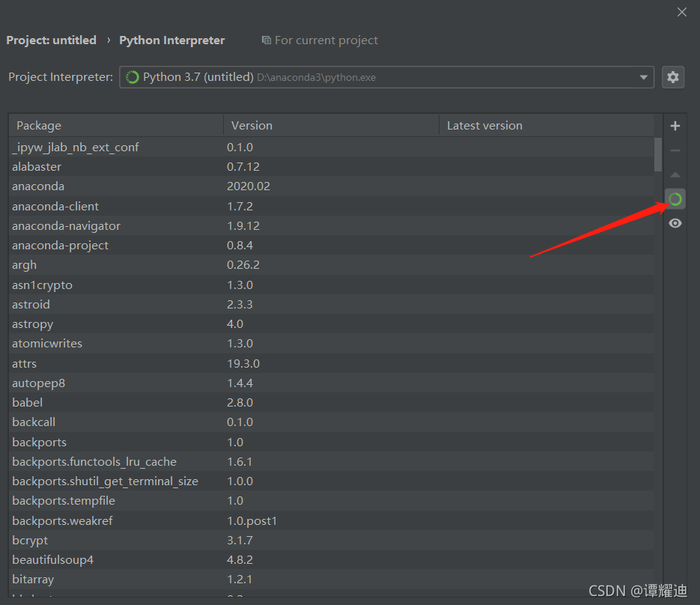
Task: Click version 1.4.4 of autopep8
Action: click(240, 383)
